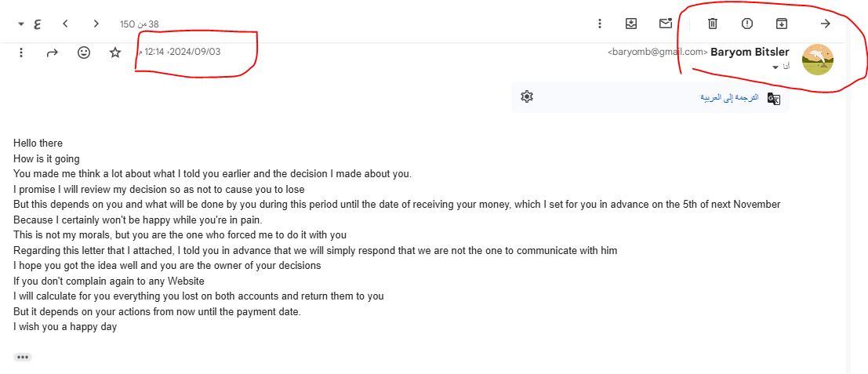Click Baryom Bitsler's profile picture
The width and height of the screenshot is (868, 374).
click(817, 60)
